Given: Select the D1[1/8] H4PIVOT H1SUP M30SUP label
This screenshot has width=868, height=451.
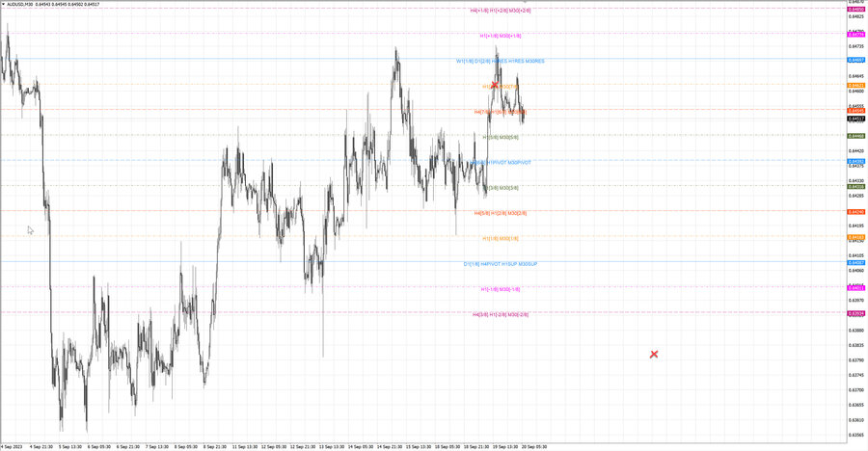Looking at the screenshot, I should pyautogui.click(x=501, y=264).
